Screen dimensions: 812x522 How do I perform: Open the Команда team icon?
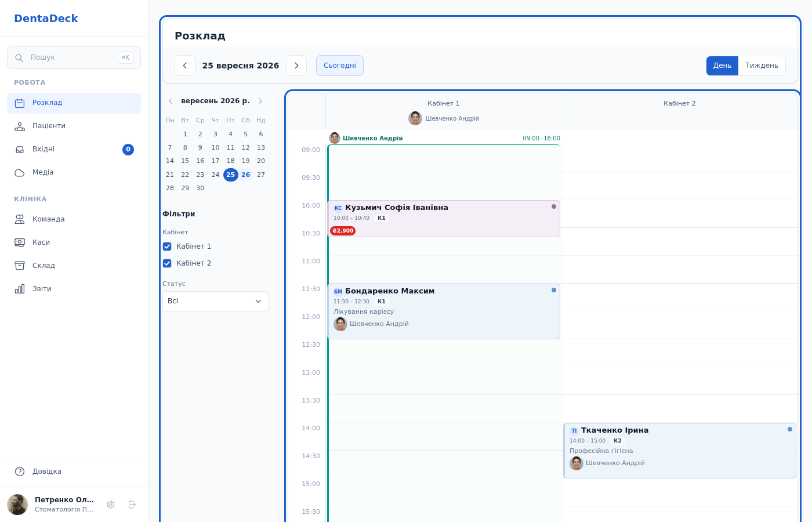coord(20,219)
